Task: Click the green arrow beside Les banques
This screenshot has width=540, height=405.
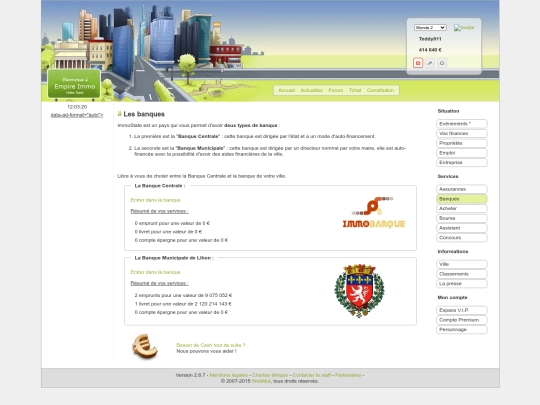Action: pyautogui.click(x=120, y=114)
